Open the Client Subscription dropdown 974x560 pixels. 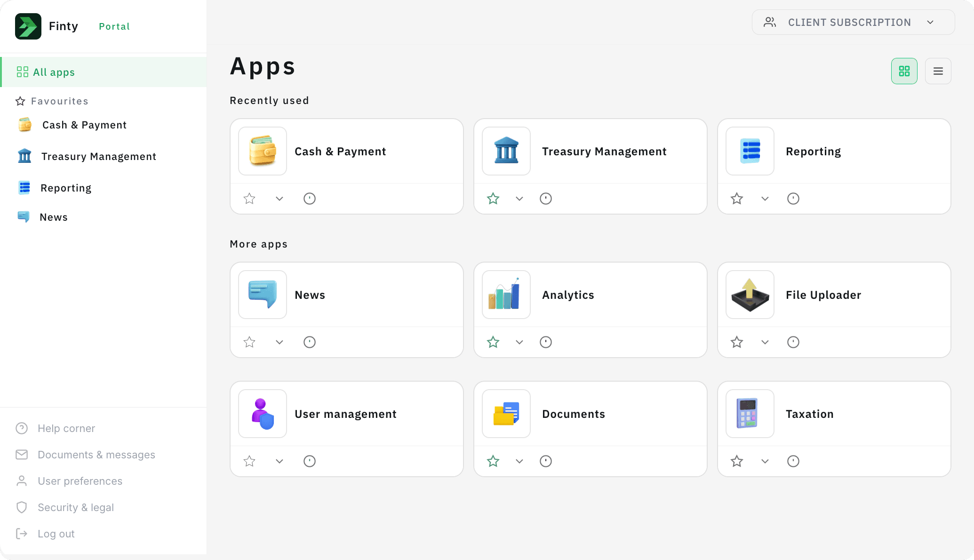click(x=853, y=22)
